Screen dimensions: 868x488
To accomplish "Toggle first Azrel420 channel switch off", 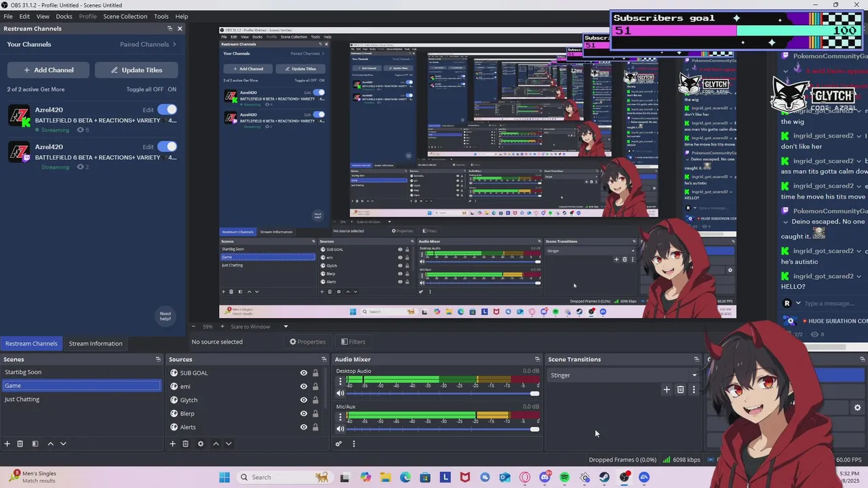I will coord(167,109).
